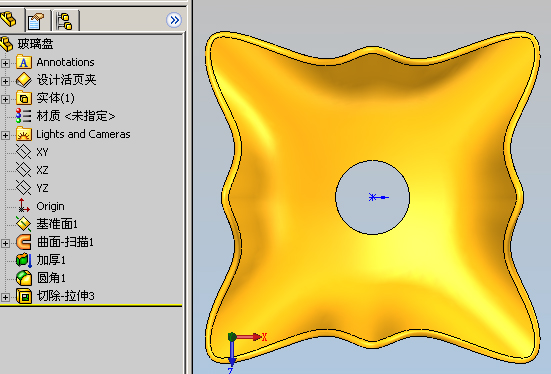Open the FeatureManager design tree tab
Viewport: 551px width, 374px height.
[x=8, y=19]
